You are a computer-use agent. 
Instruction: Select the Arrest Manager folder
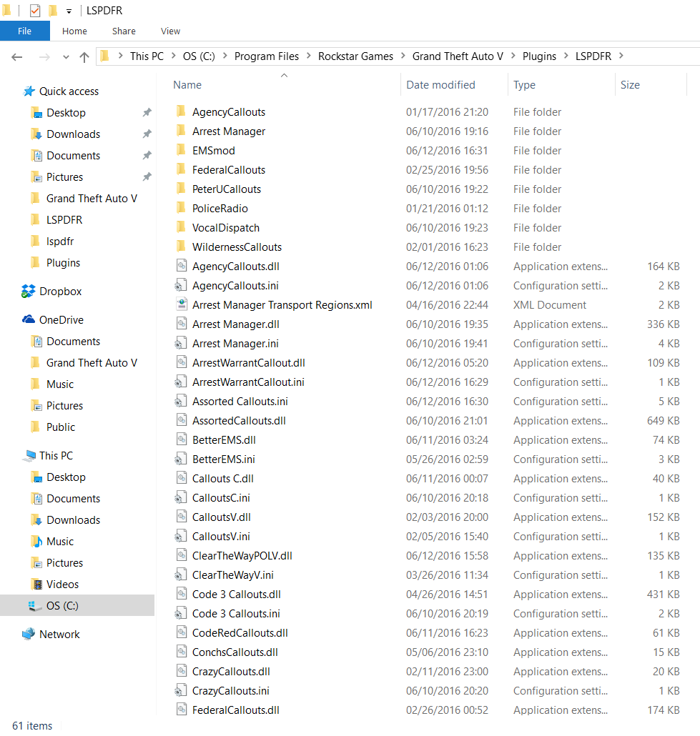point(228,131)
